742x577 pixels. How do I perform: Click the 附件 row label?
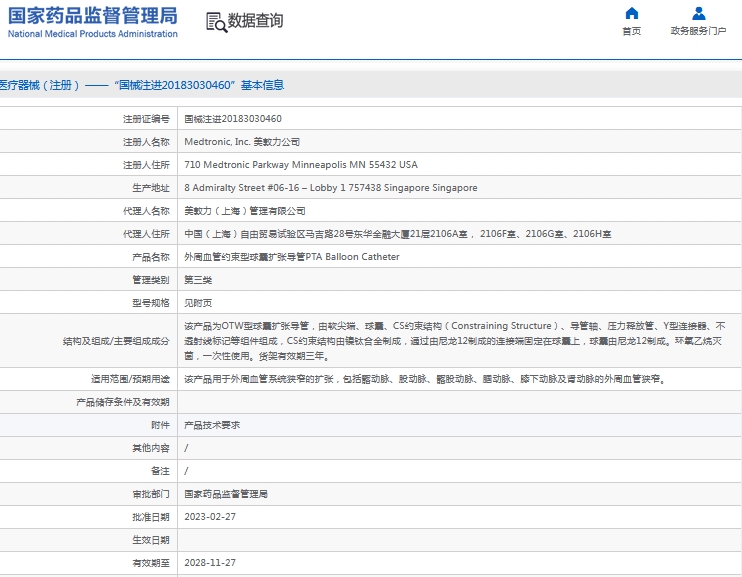coord(160,425)
